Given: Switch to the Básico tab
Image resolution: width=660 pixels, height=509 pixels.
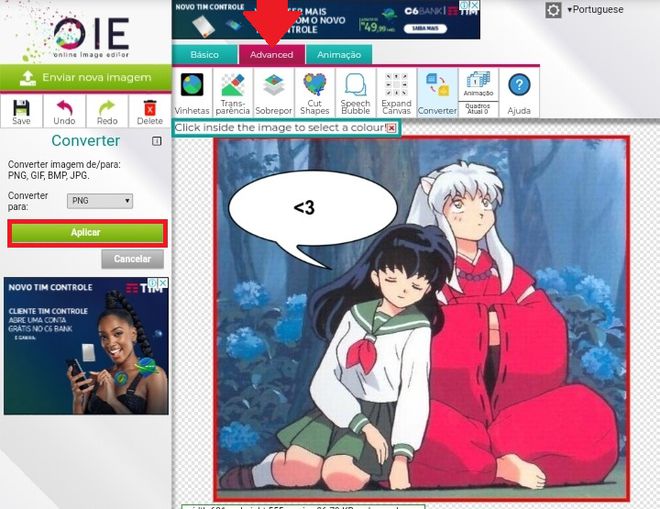Looking at the screenshot, I should [205, 55].
